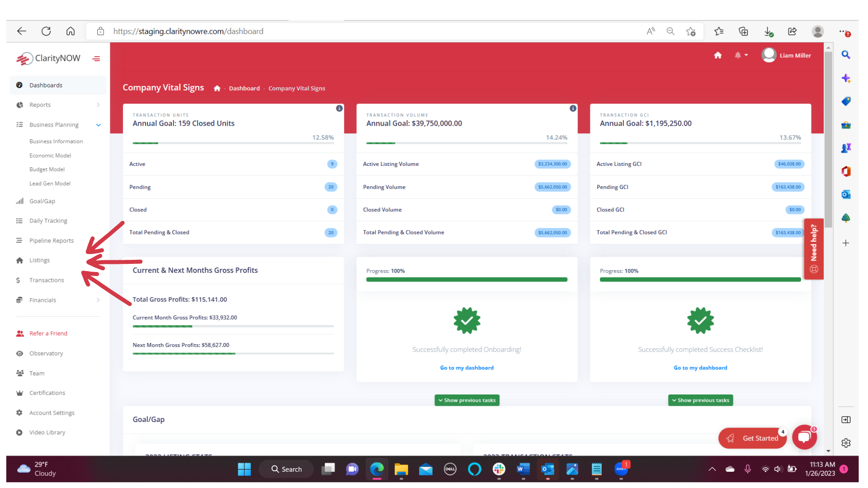Click the page vertical scrollbar

[828, 140]
